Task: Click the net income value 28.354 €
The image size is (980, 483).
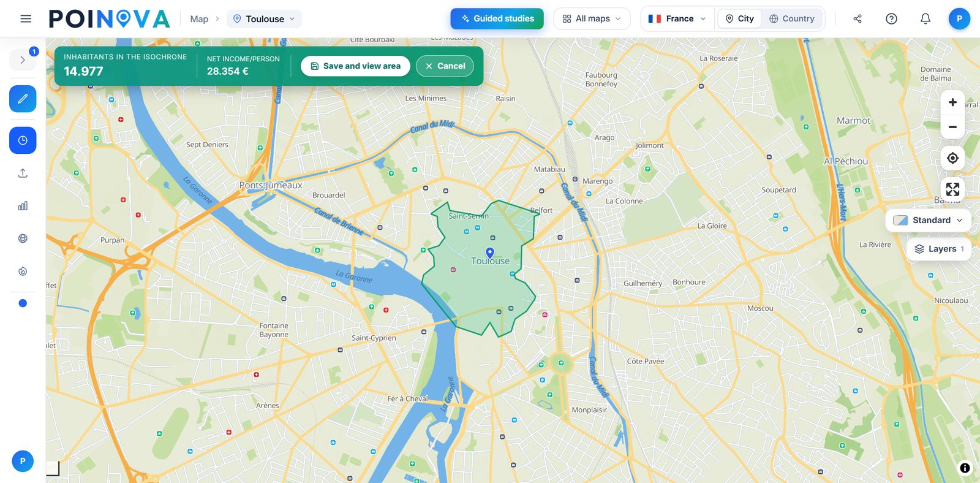Action: (x=228, y=71)
